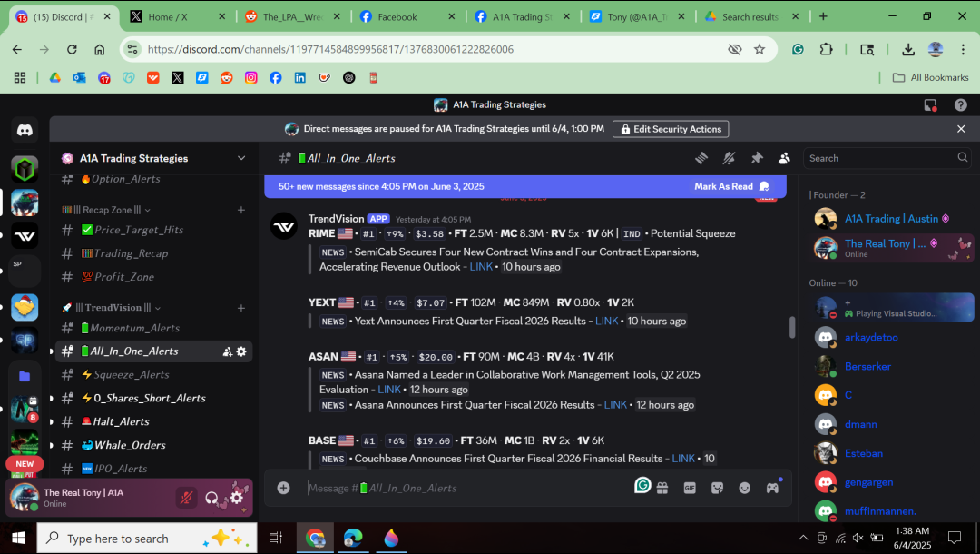Select member A1A Trading | Austin

891,218
